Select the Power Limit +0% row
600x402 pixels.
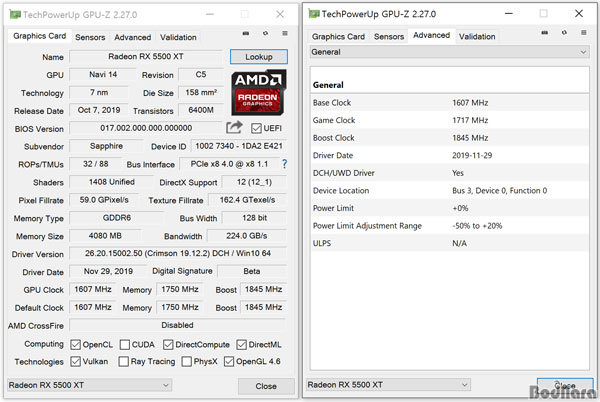[x=449, y=208]
